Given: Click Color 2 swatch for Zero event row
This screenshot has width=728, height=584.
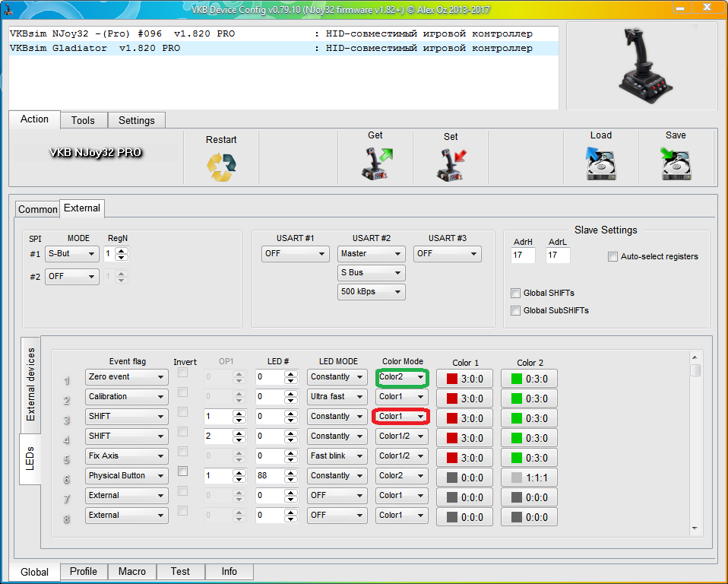Looking at the screenshot, I should tap(530, 379).
